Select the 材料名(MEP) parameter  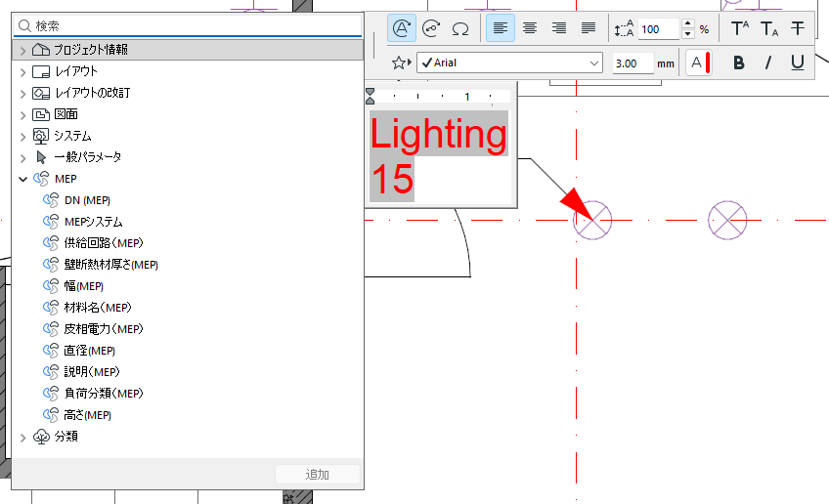[188, 308]
